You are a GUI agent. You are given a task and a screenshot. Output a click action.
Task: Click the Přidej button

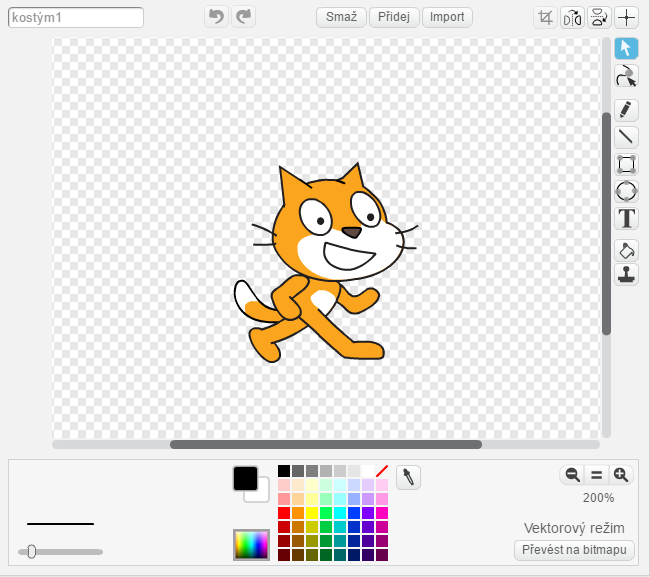coord(394,17)
